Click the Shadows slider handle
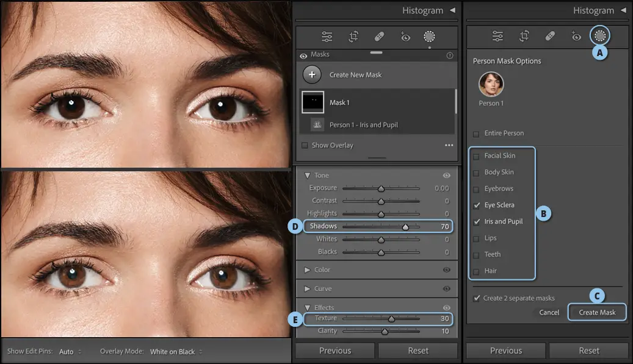This screenshot has height=364, width=633. (x=405, y=227)
